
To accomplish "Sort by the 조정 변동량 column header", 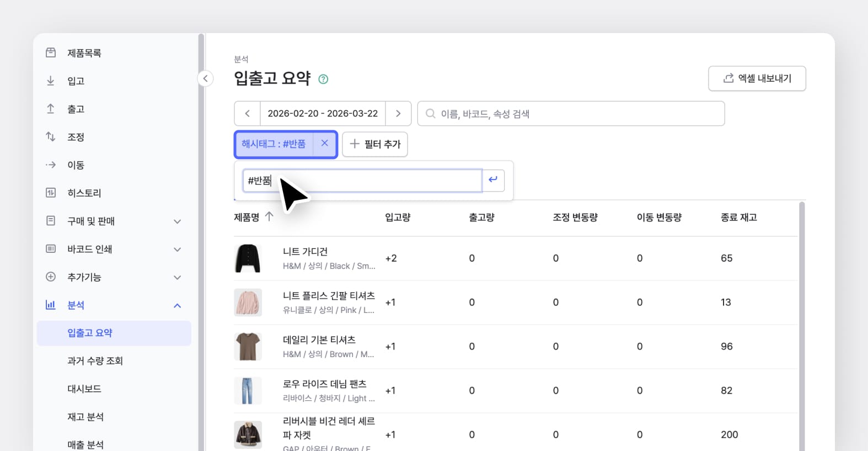I will (x=575, y=217).
